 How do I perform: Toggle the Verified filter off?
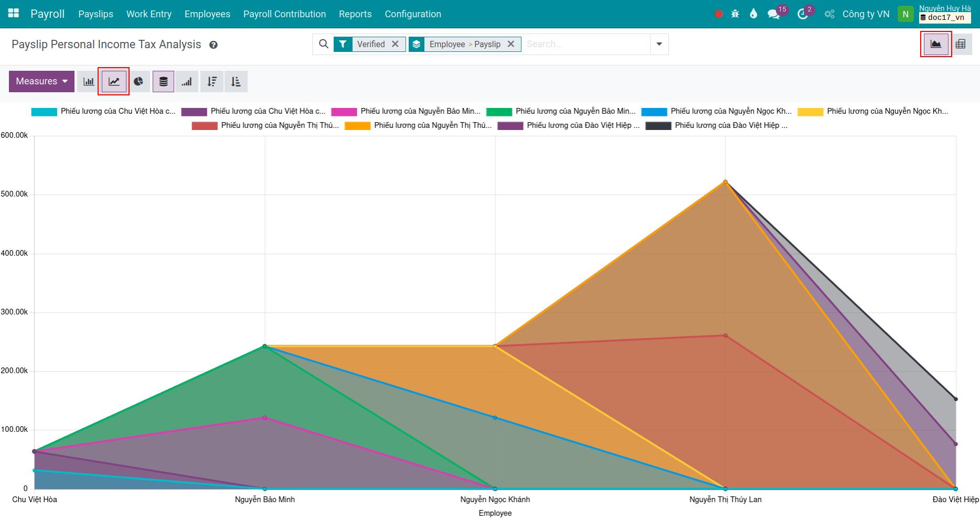(x=396, y=44)
